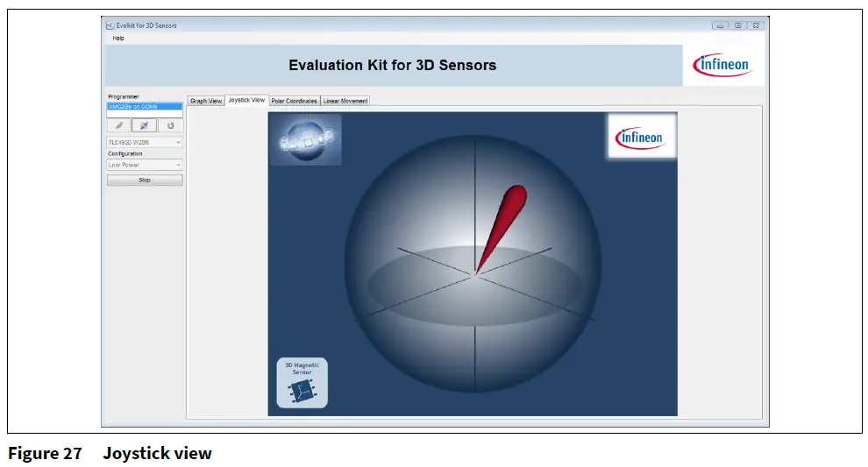Select the Joystick View tab

pyautogui.click(x=246, y=100)
